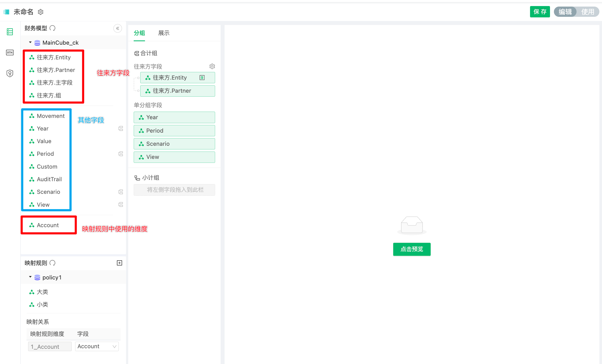The image size is (602, 364).
Task: Collapse the left panel with double-chevron icon
Action: point(118,28)
